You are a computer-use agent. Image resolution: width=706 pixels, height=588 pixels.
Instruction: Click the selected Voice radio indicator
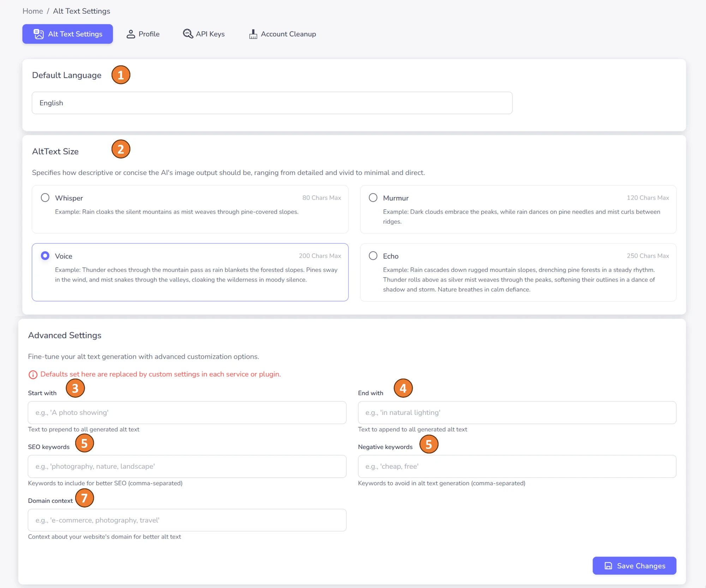45,256
